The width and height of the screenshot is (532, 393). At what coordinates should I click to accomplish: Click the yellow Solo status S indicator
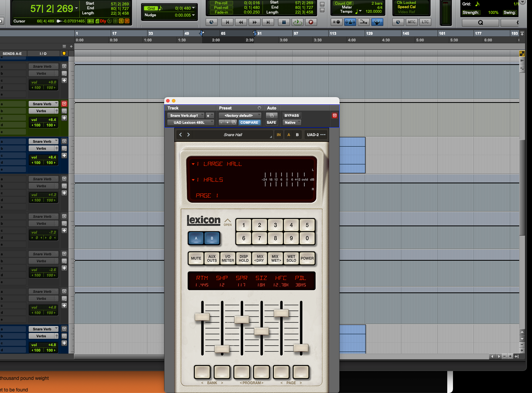point(121,21)
